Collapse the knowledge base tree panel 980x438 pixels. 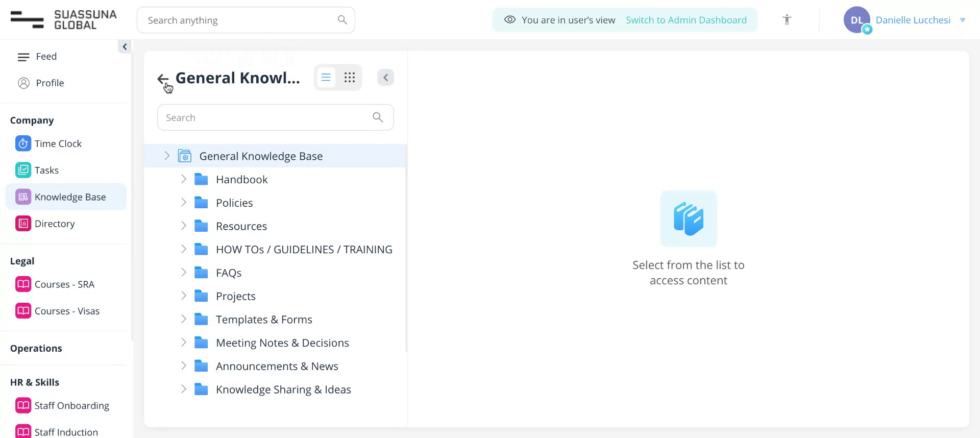[386, 78]
